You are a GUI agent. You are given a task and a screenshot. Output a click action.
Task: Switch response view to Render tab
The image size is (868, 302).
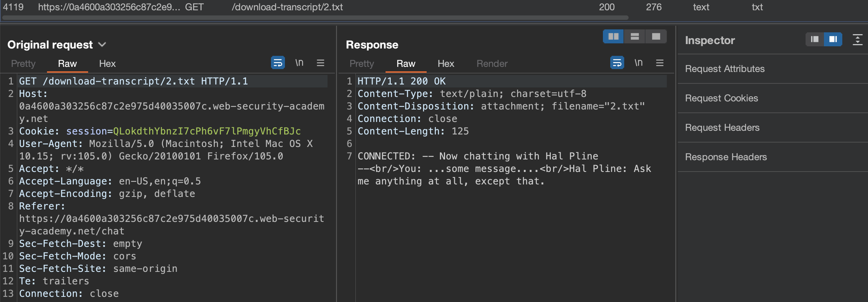492,64
